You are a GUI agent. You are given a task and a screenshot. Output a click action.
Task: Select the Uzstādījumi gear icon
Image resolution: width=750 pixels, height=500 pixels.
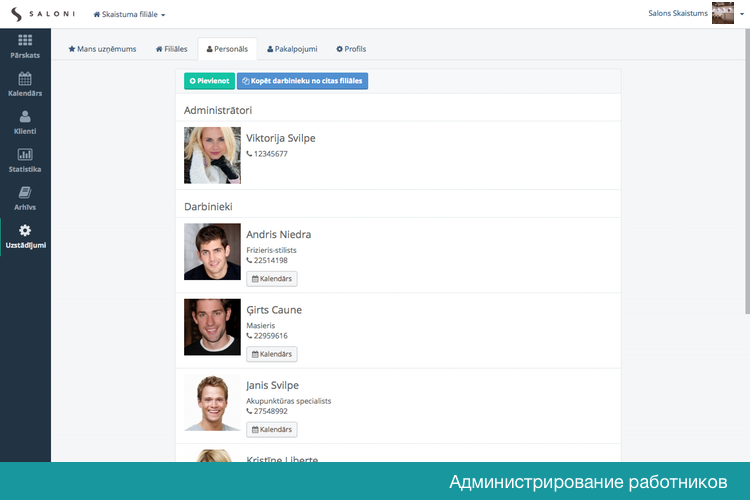tap(25, 231)
